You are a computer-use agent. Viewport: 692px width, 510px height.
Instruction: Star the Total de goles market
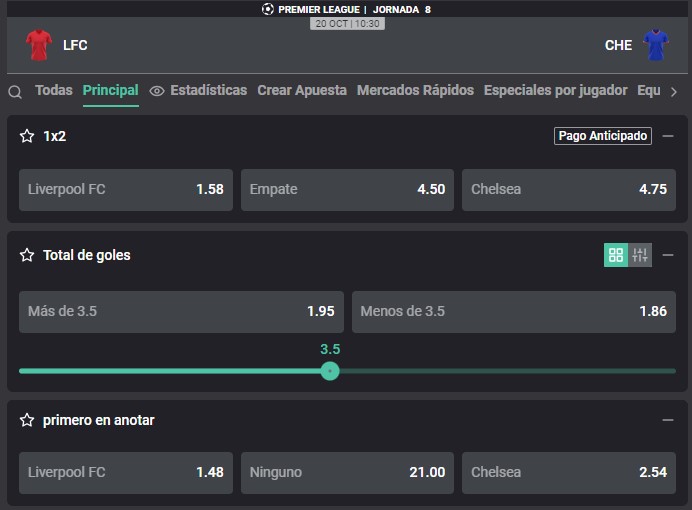(x=27, y=255)
